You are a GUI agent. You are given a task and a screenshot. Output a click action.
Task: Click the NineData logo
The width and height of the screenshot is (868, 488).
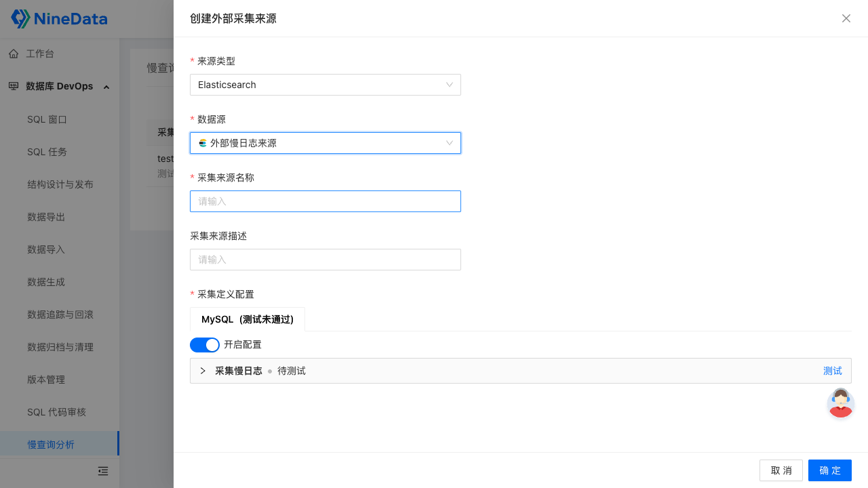(59, 19)
